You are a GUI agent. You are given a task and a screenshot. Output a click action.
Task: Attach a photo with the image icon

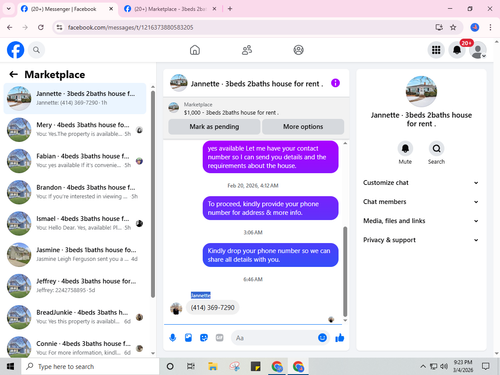[x=188, y=338]
